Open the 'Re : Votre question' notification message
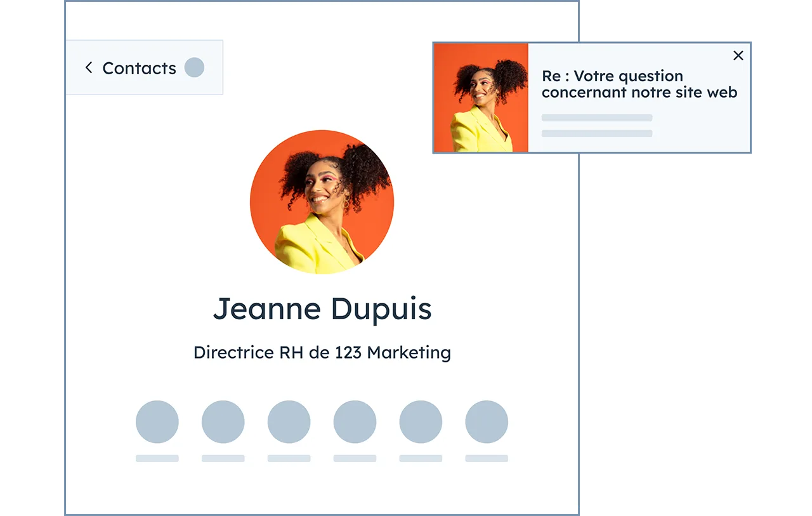This screenshot has height=516, width=812. tap(639, 84)
